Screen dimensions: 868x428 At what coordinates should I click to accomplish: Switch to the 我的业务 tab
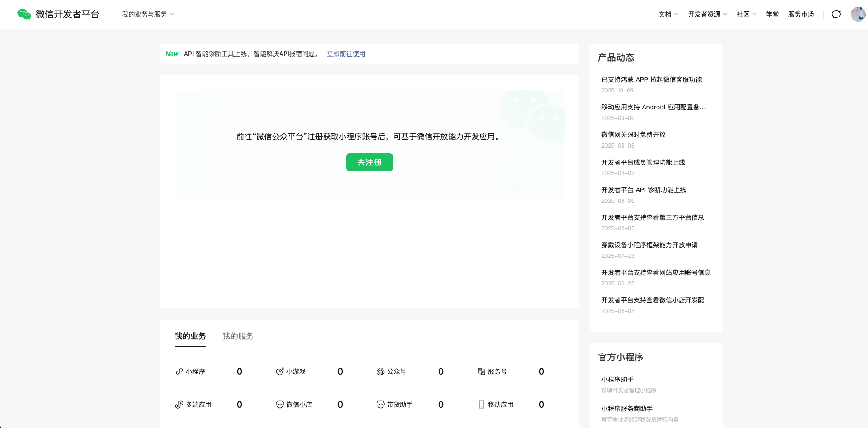tap(190, 336)
